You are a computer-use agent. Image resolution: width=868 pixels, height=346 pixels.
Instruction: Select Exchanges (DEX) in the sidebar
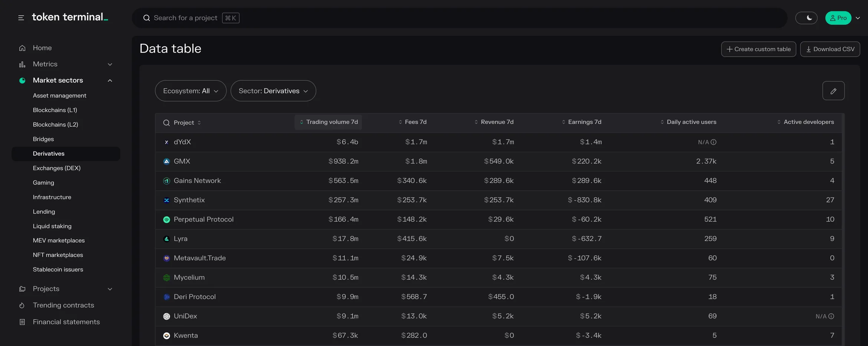pyautogui.click(x=57, y=168)
